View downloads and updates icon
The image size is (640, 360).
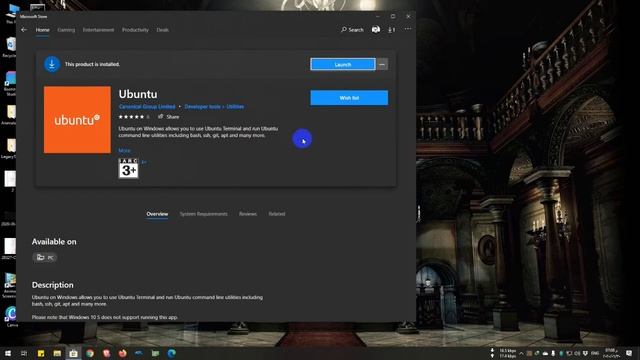tap(391, 30)
